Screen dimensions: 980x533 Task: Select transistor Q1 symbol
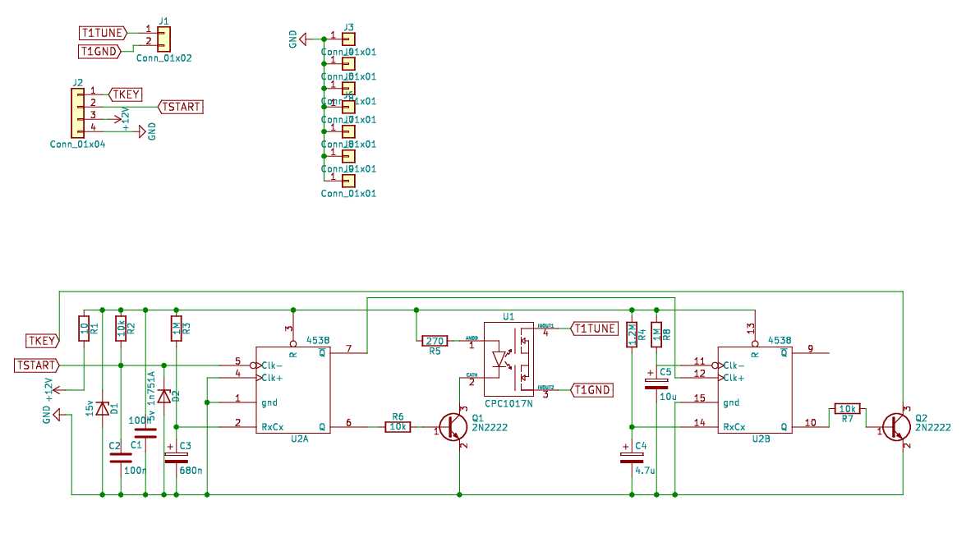click(453, 427)
